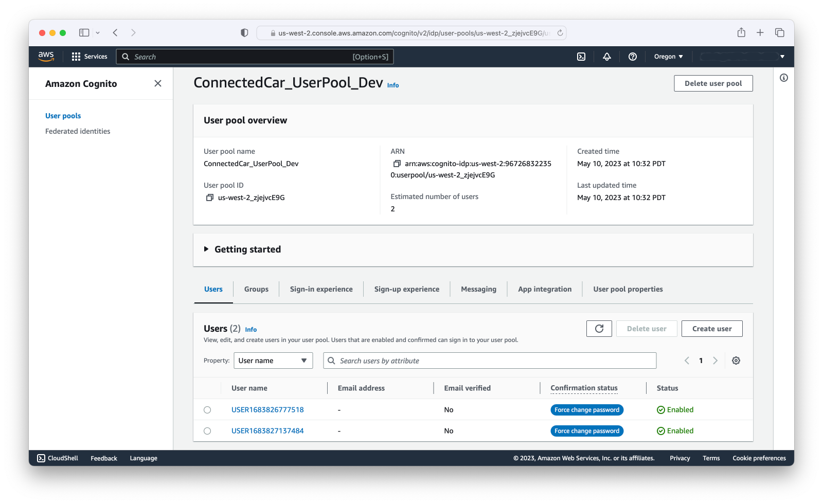Switch to the Groups tab
This screenshot has width=823, height=504.
tap(256, 289)
